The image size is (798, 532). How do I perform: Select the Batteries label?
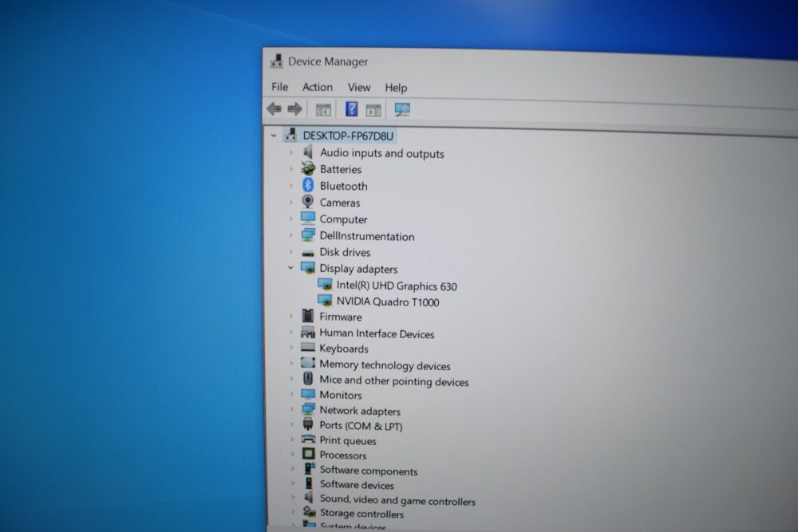[x=341, y=169]
